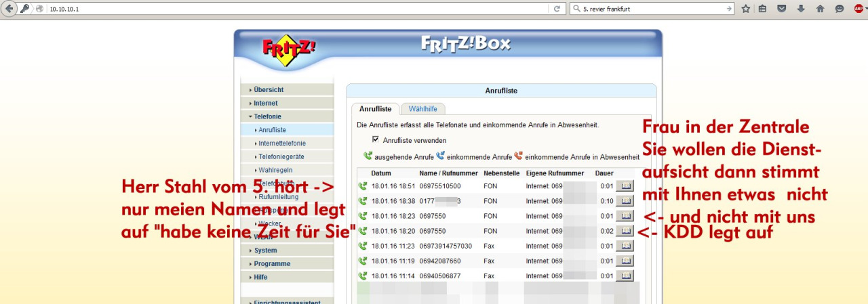The image size is (868, 304).
Task: Switch to the Wählhilfe tab
Action: coord(422,108)
